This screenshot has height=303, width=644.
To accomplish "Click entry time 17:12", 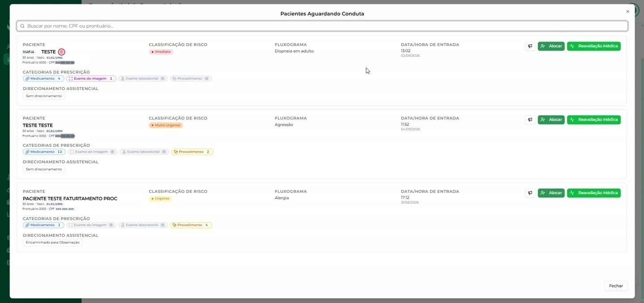I will click(405, 198).
